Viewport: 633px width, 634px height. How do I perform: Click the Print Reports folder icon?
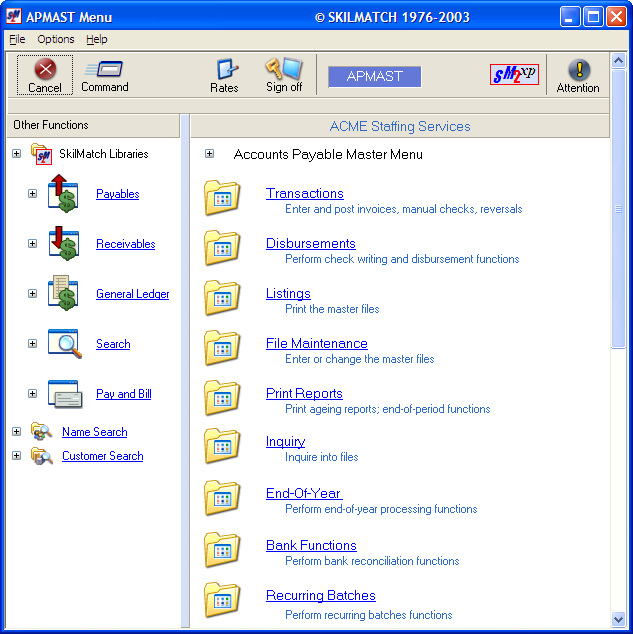pos(222,398)
